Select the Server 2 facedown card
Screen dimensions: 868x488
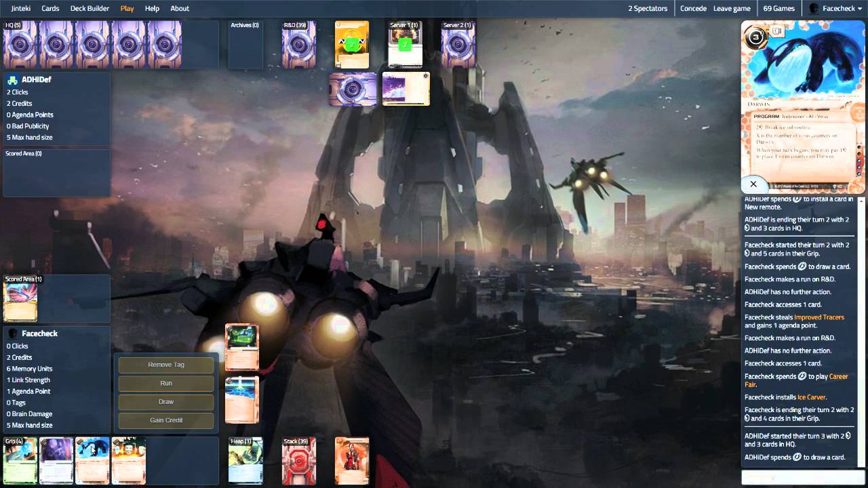(458, 45)
